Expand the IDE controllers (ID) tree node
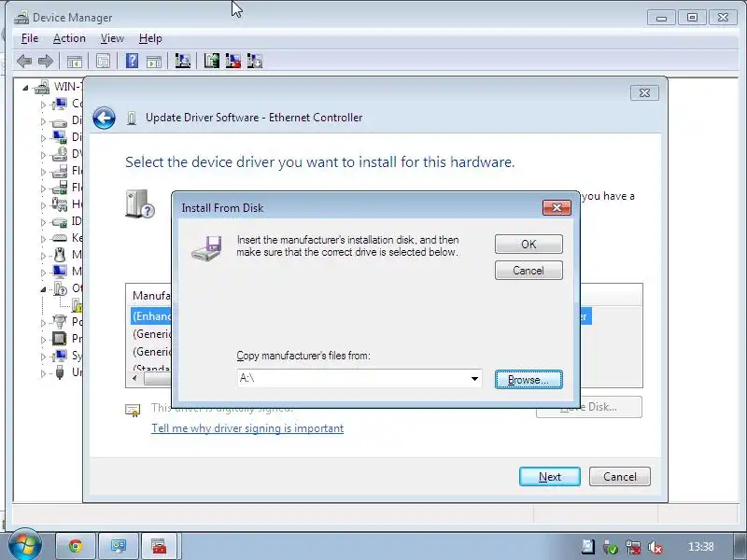Screen dimensions: 747x560 [43, 222]
